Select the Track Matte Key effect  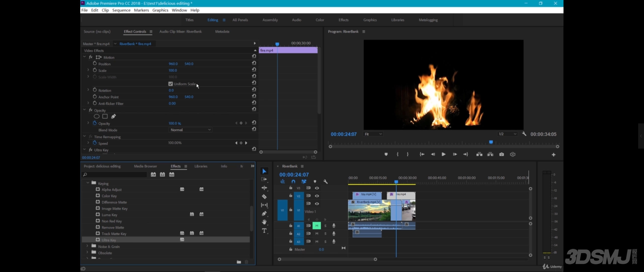pyautogui.click(x=114, y=234)
